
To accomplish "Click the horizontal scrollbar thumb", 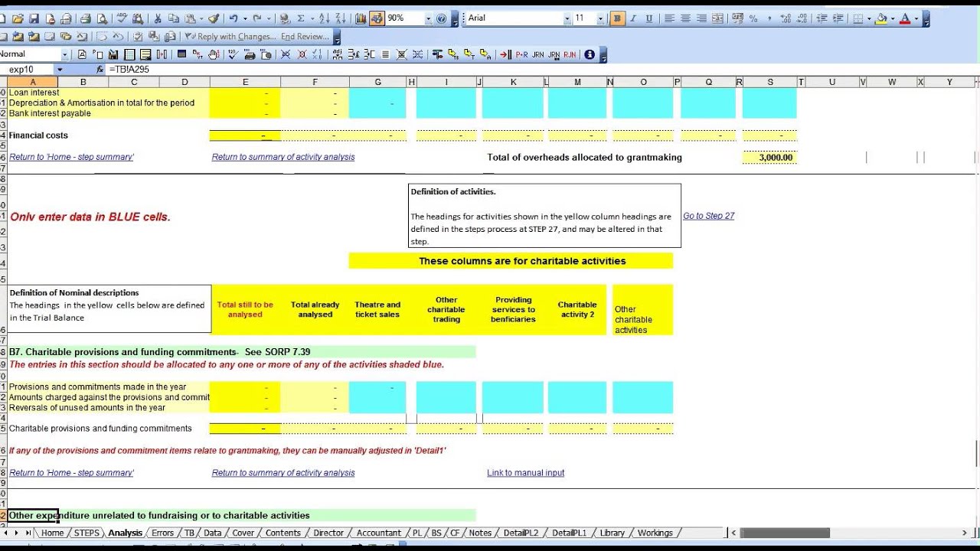I will (x=785, y=533).
